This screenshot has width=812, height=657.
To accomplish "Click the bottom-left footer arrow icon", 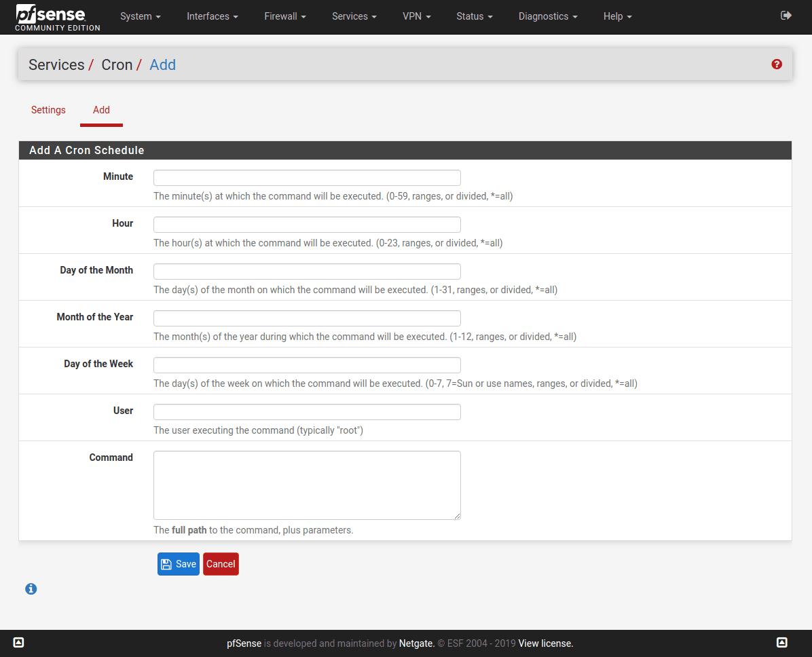I will (x=19, y=643).
